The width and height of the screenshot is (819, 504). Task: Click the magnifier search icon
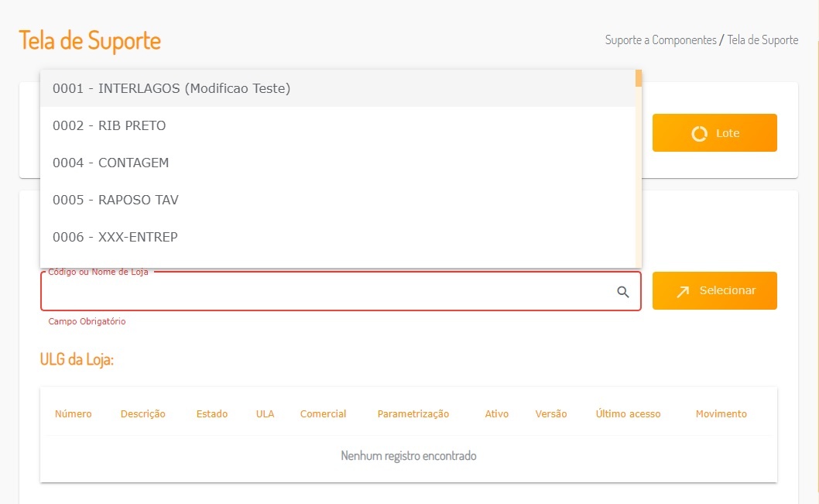623,292
